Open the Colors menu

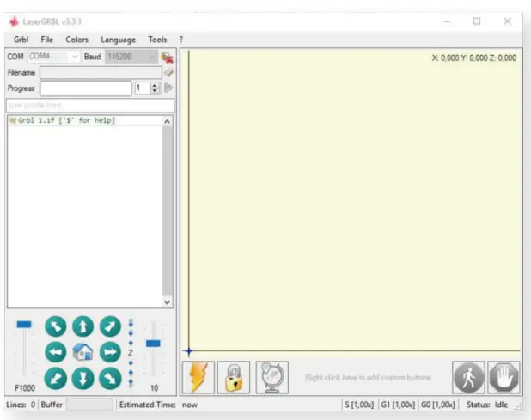(76, 40)
